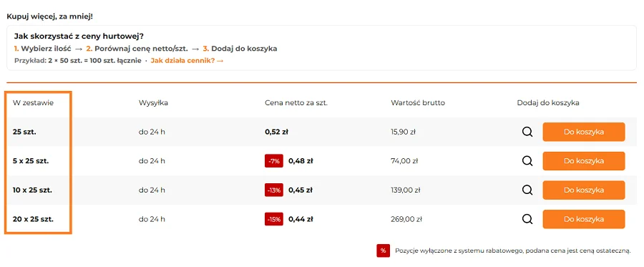Select the '25 szt.' set label
This screenshot has height=267, width=644.
24,132
